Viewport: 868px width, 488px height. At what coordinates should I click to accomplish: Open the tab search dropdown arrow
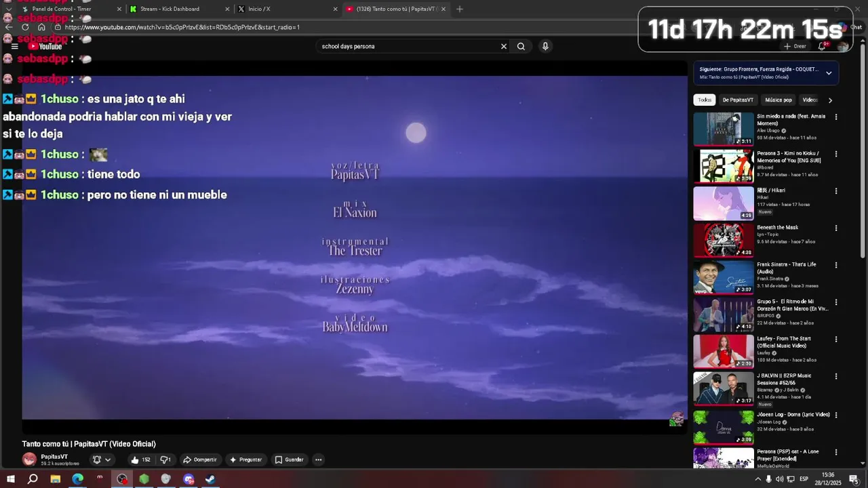tap(9, 9)
